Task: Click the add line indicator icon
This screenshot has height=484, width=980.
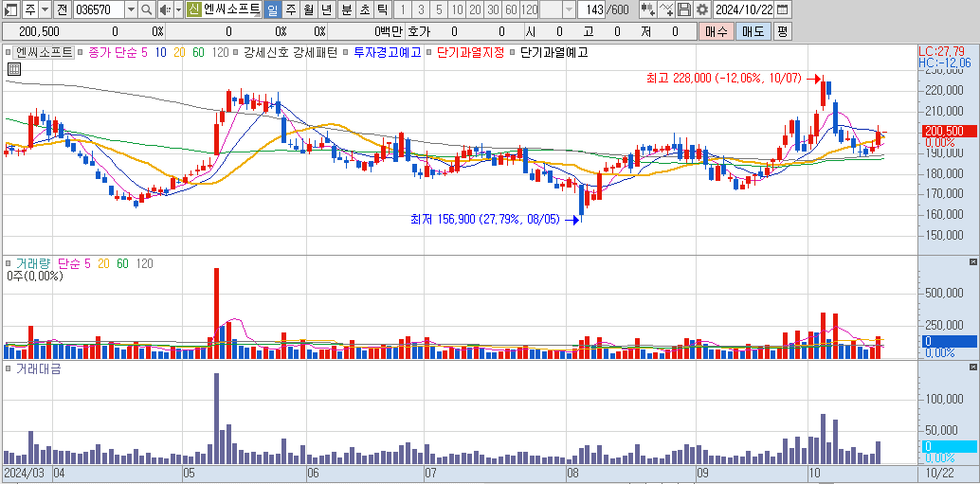Action: click(667, 9)
